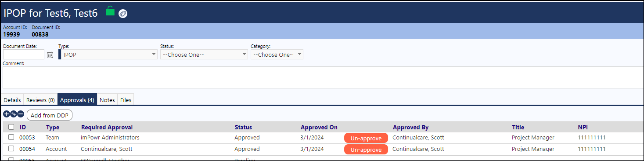Click the plus icon to add approval

tap(7, 114)
